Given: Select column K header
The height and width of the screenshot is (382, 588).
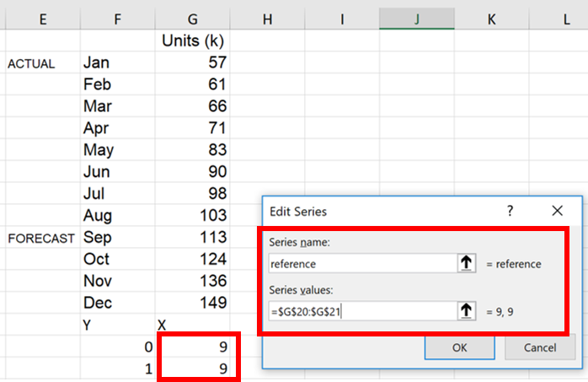Looking at the screenshot, I should pyautogui.click(x=492, y=19).
